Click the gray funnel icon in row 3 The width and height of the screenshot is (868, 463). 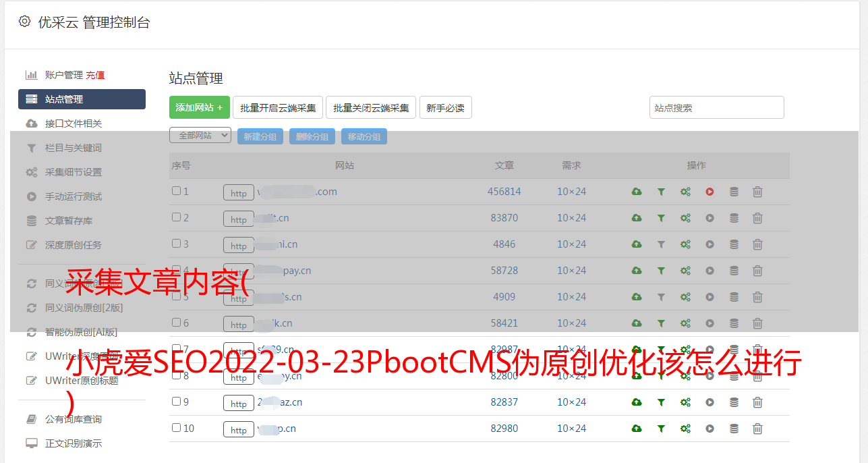click(661, 244)
